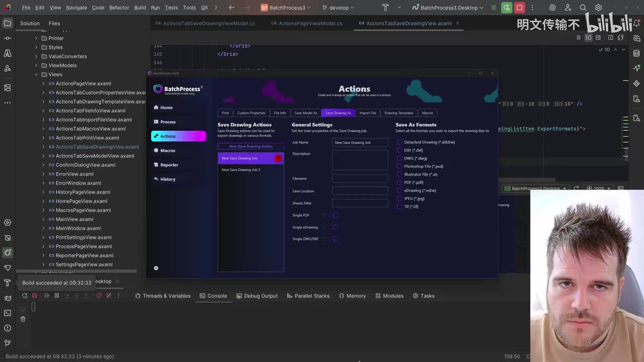Expand ActionsPageView.axaml node
This screenshot has width=644, height=362.
pos(43,83)
